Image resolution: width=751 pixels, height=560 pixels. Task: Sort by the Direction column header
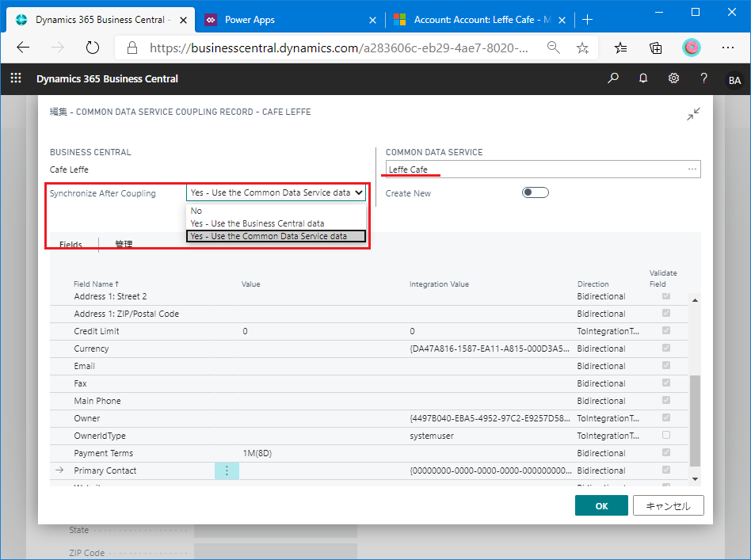593,284
